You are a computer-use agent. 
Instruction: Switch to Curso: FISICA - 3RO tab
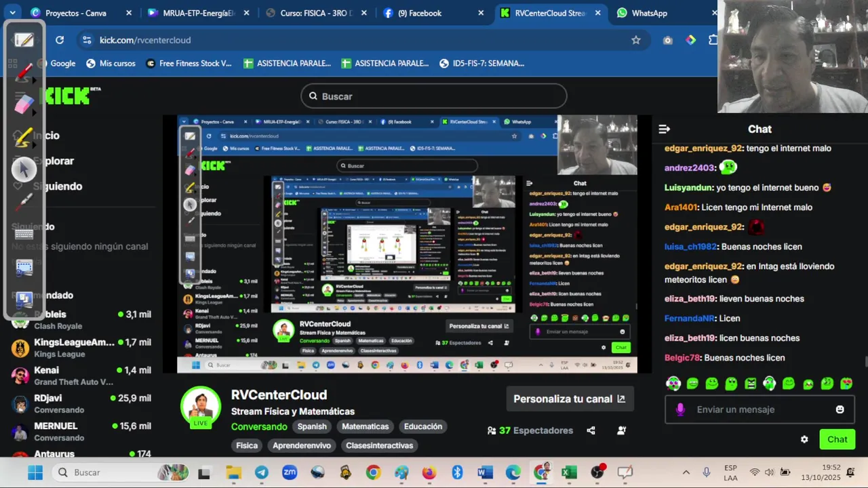coord(316,13)
